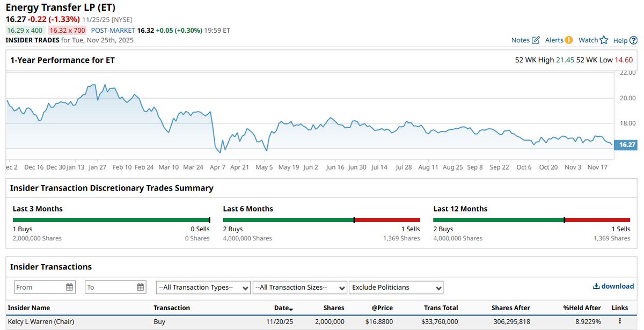Open the Links kebab menu on Warren's trade row
Image resolution: width=644 pixels, height=330 pixels.
(x=619, y=321)
